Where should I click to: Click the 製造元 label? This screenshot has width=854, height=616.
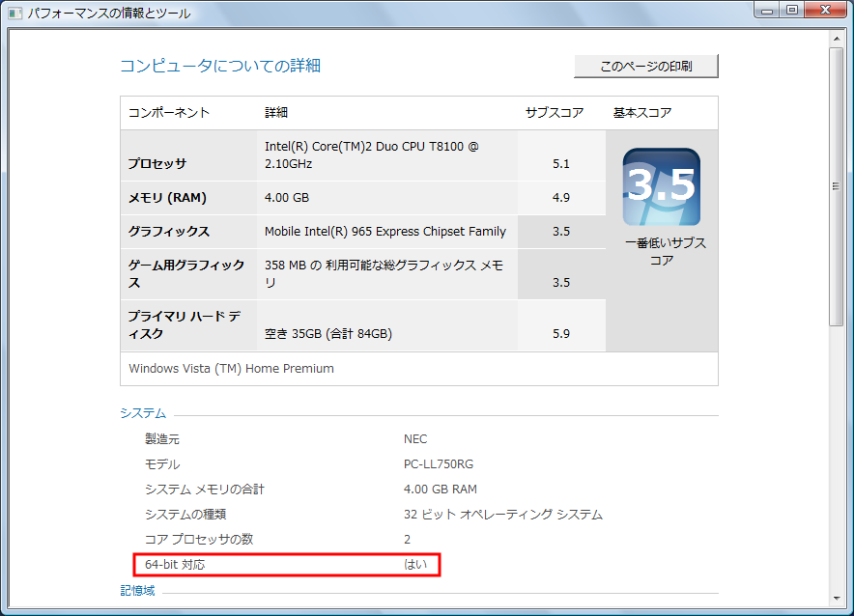click(x=161, y=439)
